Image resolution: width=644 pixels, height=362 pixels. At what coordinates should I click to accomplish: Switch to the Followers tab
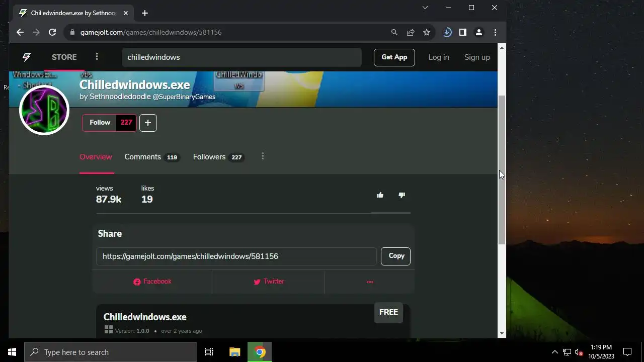(x=219, y=157)
